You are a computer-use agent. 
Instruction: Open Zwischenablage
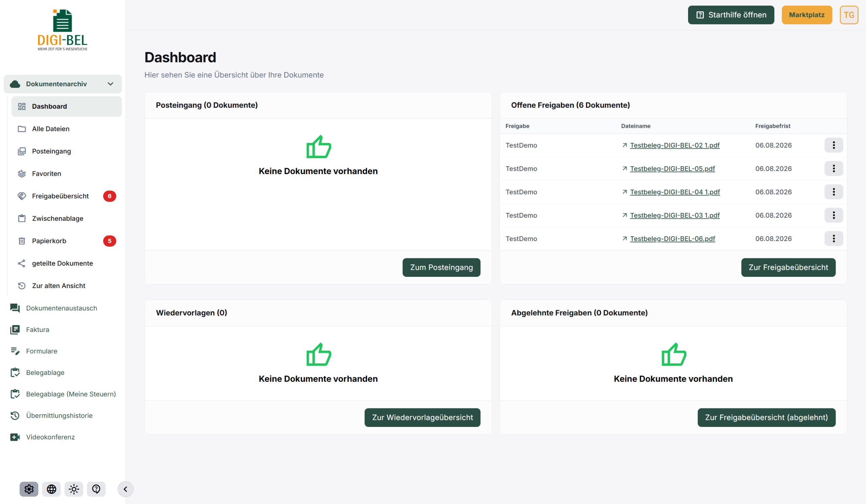pos(66,218)
